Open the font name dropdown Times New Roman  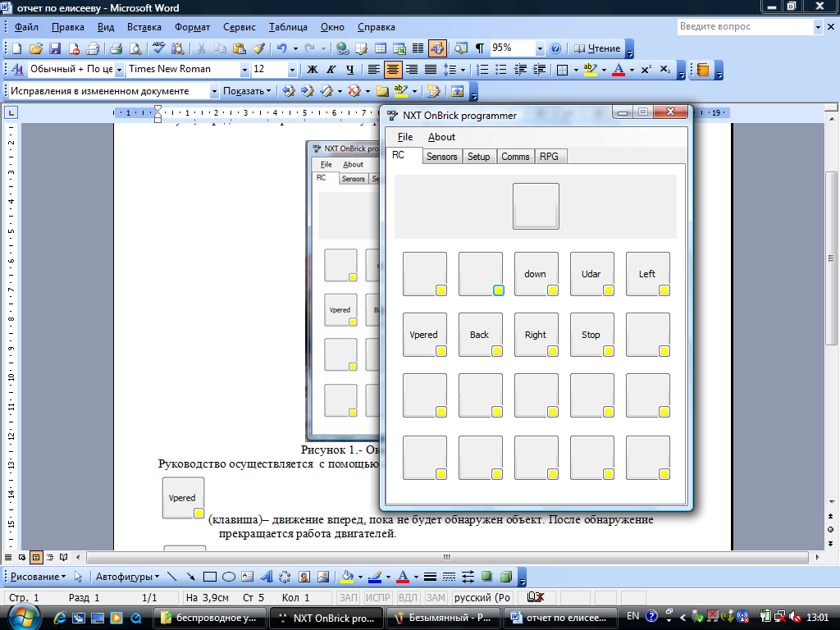pos(244,70)
